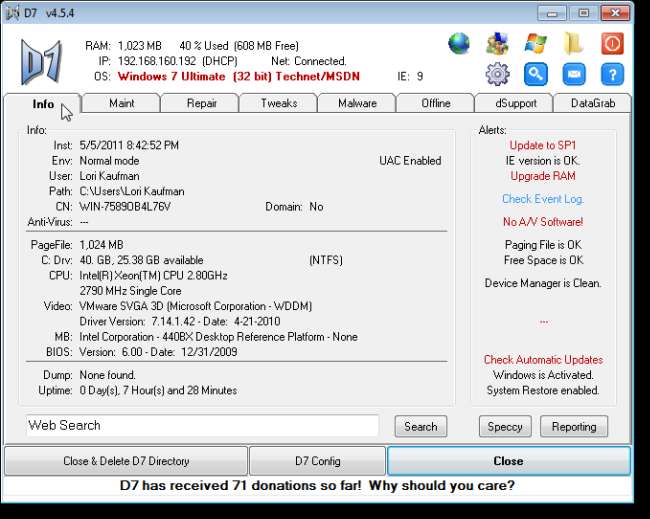Viewport: 650px width, 519px height.
Task: Click the PageFile 1,024 MB value
Action: pyautogui.click(x=101, y=245)
